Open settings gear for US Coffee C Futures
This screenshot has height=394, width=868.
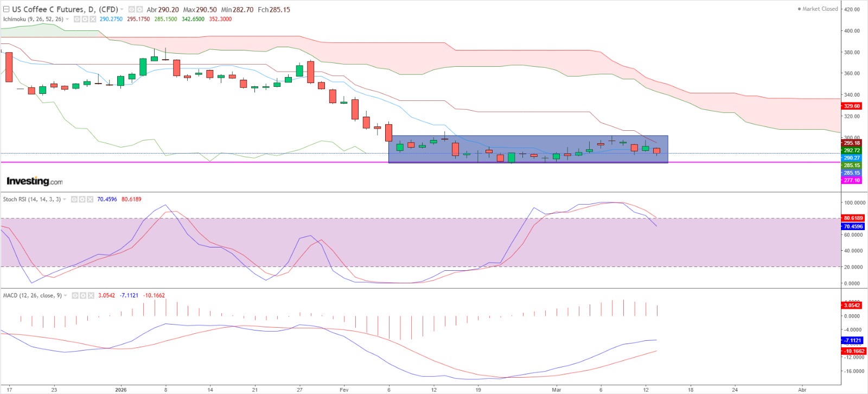click(139, 10)
